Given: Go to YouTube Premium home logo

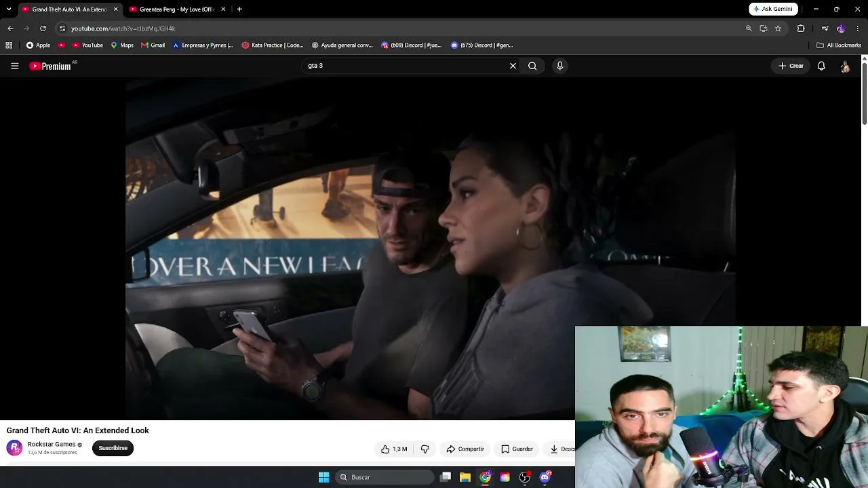Looking at the screenshot, I should pos(50,66).
